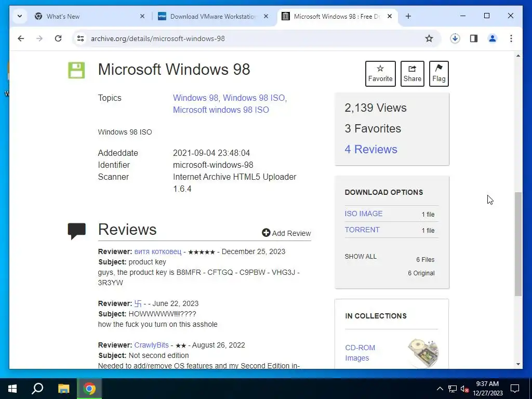Click the green floppy disk software icon
The width and height of the screenshot is (532, 399).
coord(76,70)
